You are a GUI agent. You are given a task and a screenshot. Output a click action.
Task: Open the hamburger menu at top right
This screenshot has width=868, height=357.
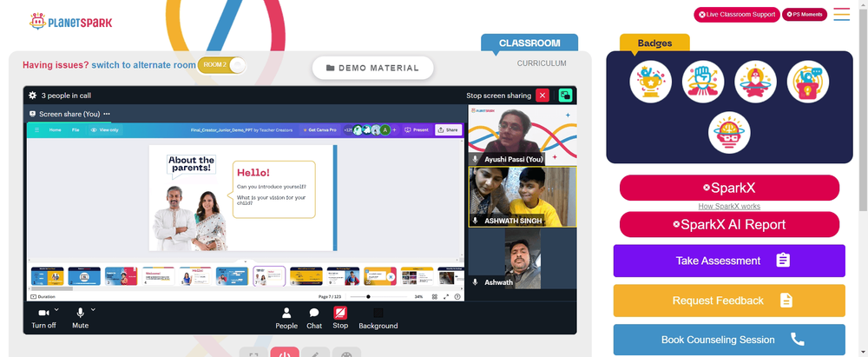tap(841, 15)
